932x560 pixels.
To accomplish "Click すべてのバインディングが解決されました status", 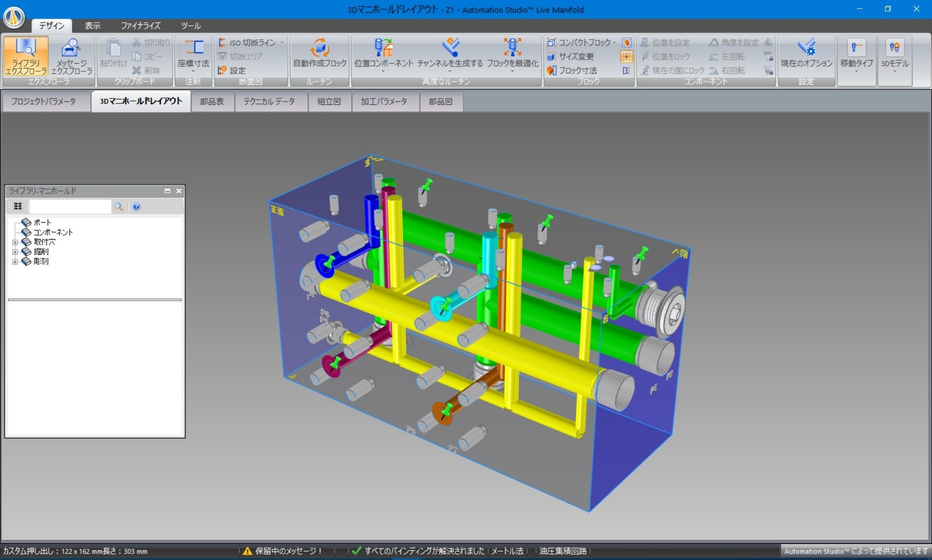I will pos(418,551).
